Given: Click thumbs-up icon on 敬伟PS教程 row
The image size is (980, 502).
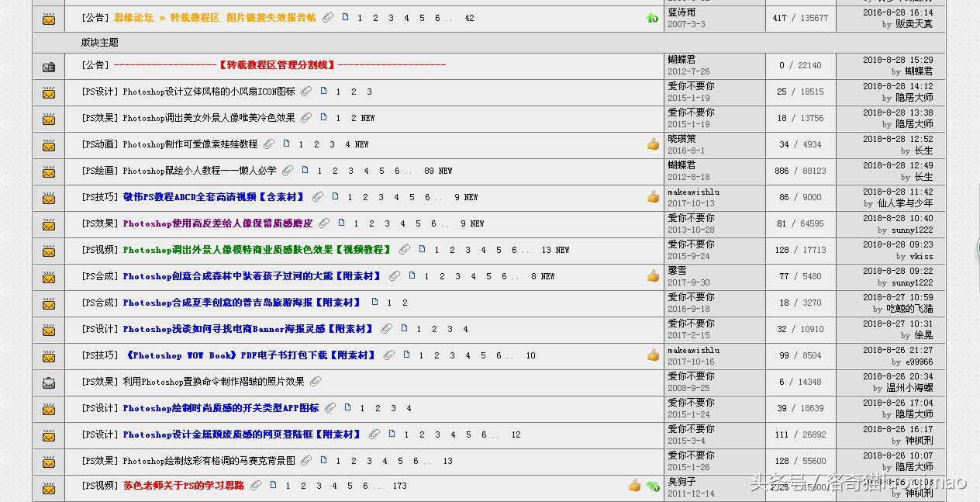Looking at the screenshot, I should (653, 196).
